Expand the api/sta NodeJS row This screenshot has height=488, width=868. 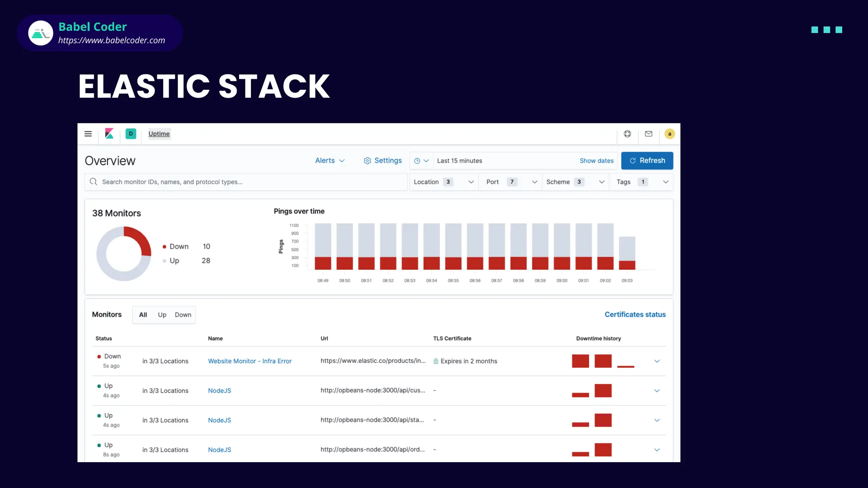(x=657, y=420)
